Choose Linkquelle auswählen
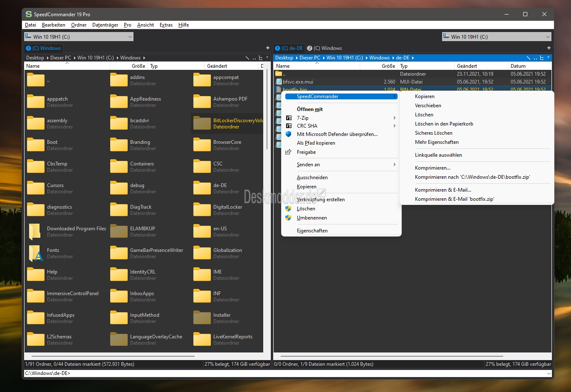571x392 pixels. (x=438, y=155)
